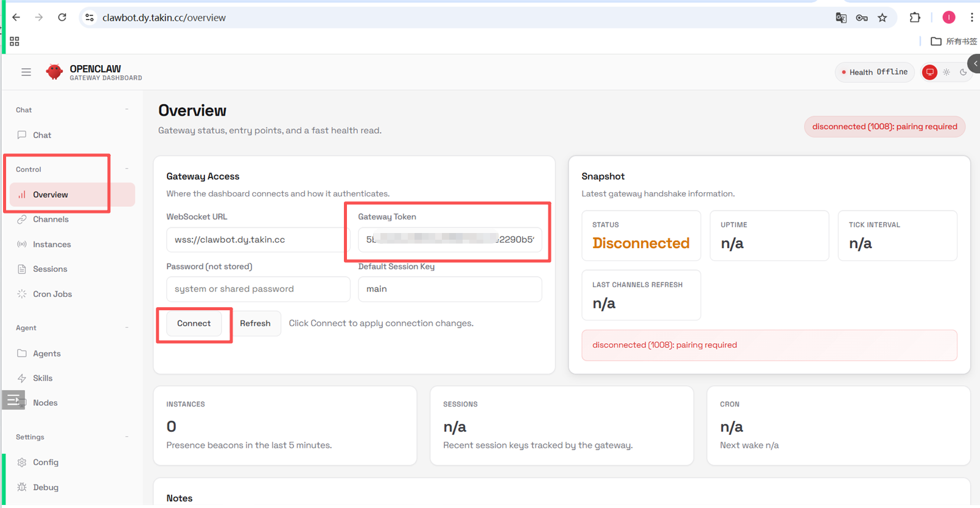Image resolution: width=980 pixels, height=508 pixels.
Task: Collapse the Agent sidebar section
Action: click(x=127, y=328)
